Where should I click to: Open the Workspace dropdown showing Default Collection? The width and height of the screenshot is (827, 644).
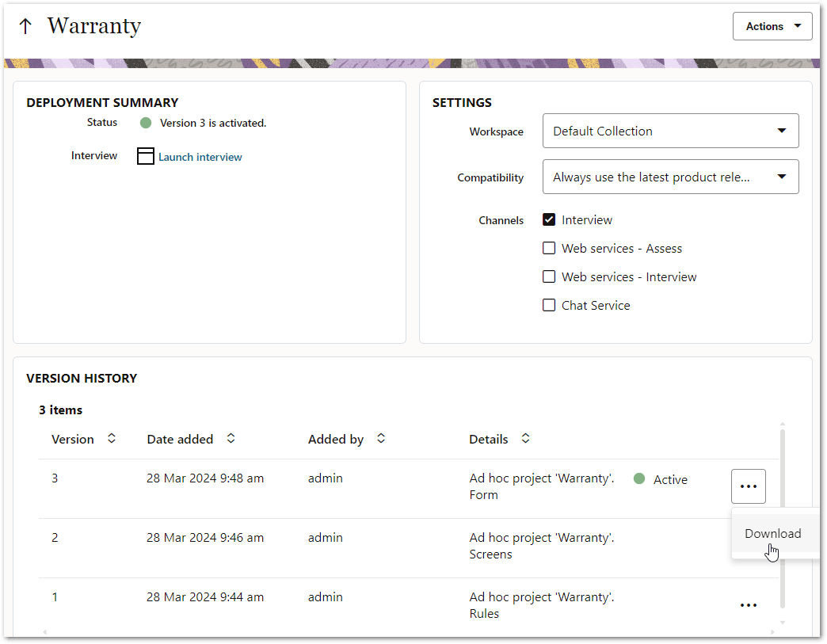(670, 131)
